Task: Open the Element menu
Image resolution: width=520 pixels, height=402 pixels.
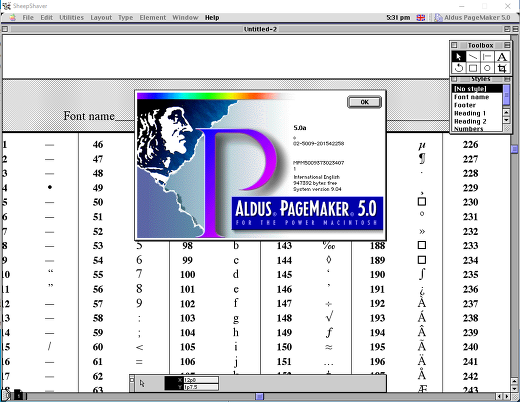Action: click(153, 18)
